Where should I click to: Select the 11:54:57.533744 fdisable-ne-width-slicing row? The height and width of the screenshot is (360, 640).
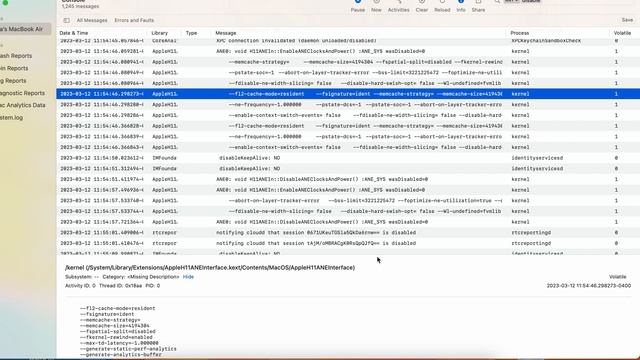coord(348,211)
